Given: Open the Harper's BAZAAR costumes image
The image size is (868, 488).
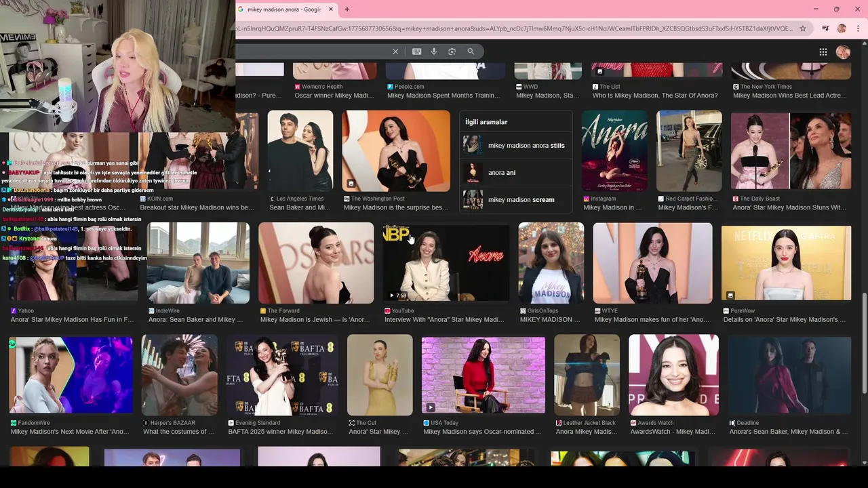Looking at the screenshot, I should tap(179, 375).
